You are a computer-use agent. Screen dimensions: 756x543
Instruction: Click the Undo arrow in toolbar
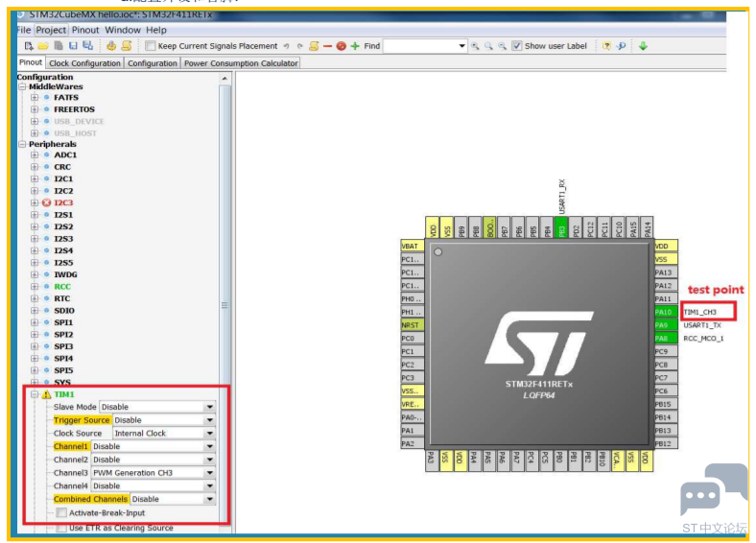287,46
